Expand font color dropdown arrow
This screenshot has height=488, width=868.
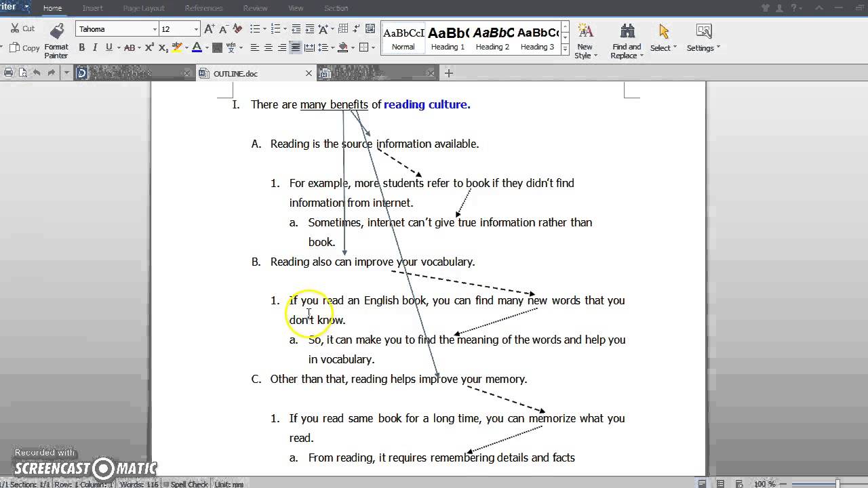(206, 47)
